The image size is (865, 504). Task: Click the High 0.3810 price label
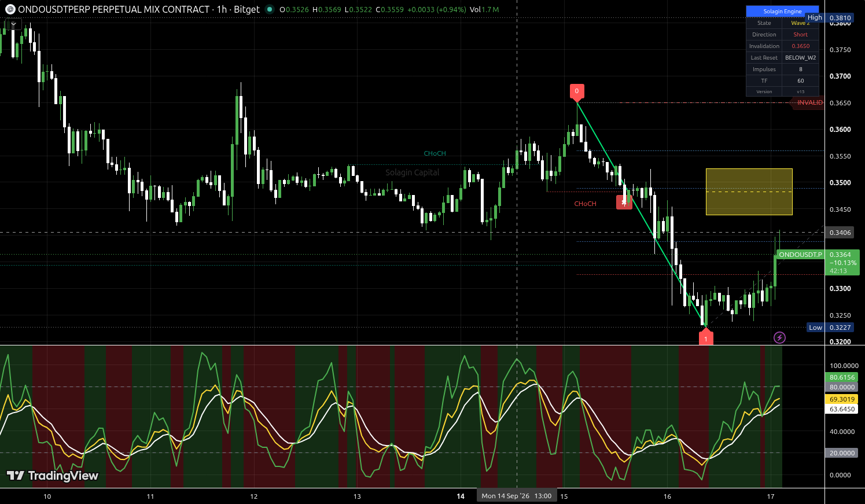click(830, 18)
